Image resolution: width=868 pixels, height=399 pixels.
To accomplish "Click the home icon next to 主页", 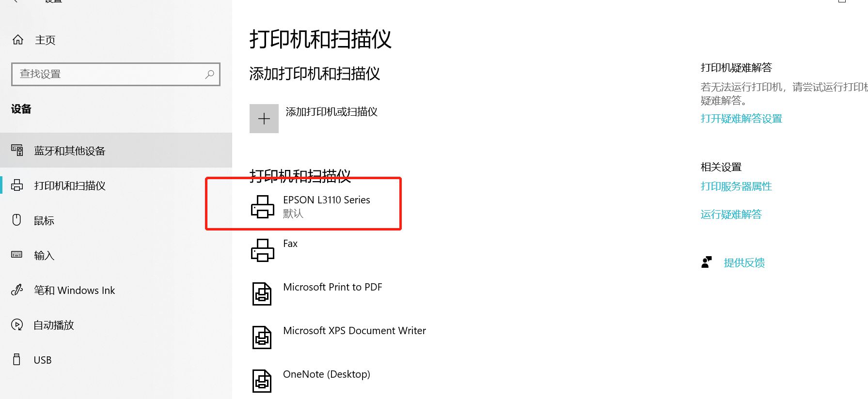I will click(x=18, y=40).
